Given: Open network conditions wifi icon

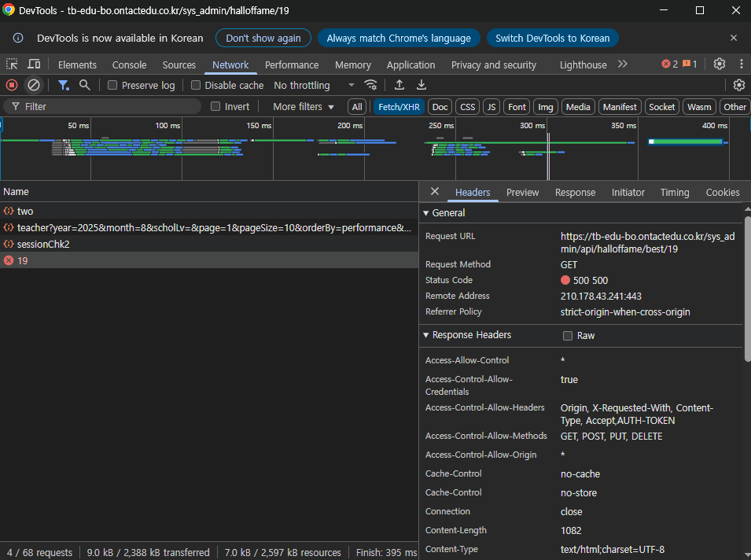Looking at the screenshot, I should (370, 85).
